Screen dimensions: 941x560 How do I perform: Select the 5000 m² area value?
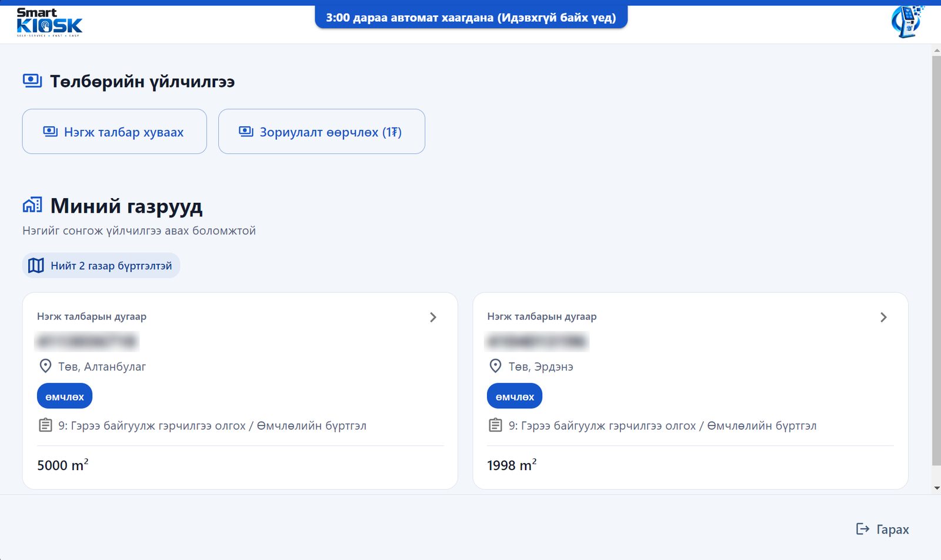(63, 465)
